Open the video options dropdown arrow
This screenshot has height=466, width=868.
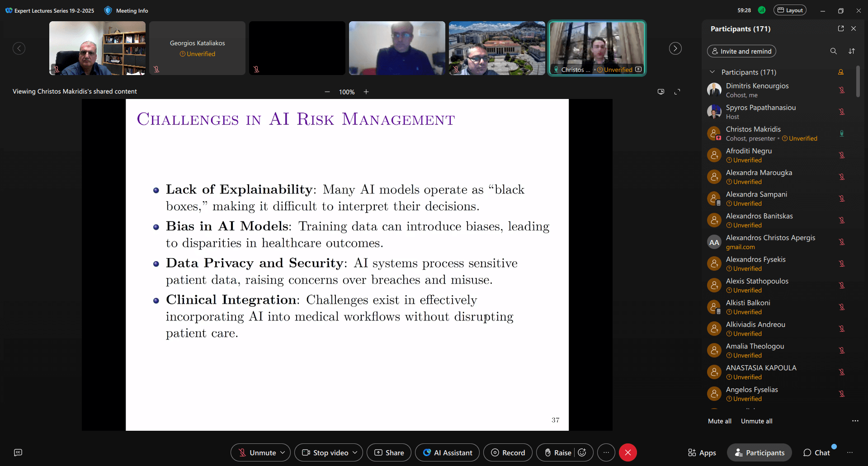point(355,452)
